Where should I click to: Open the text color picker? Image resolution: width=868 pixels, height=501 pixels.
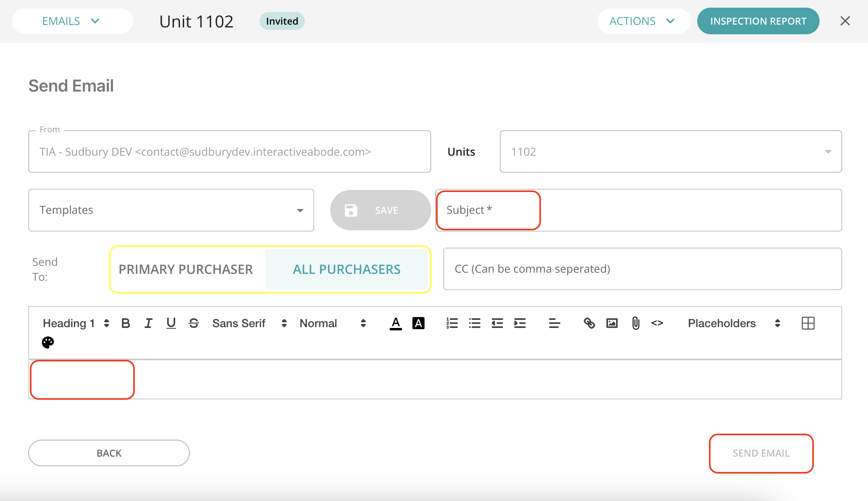click(396, 323)
